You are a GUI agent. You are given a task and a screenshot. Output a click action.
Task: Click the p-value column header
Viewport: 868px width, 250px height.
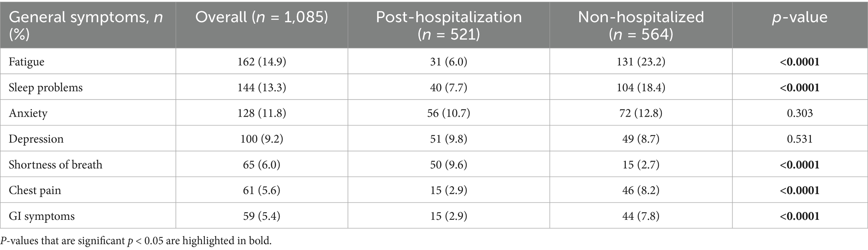(x=800, y=17)
